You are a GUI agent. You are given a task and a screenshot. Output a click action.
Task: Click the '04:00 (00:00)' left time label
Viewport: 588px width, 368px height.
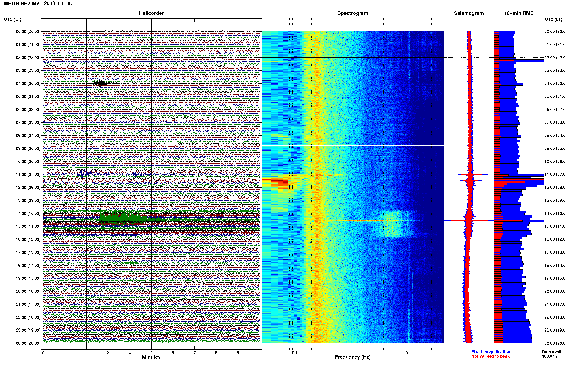(x=28, y=83)
